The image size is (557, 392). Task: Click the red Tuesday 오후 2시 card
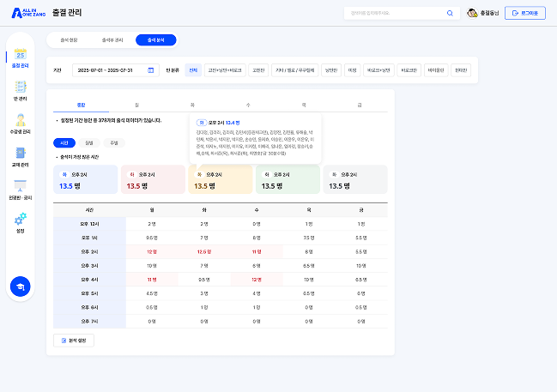pyautogui.click(x=153, y=179)
